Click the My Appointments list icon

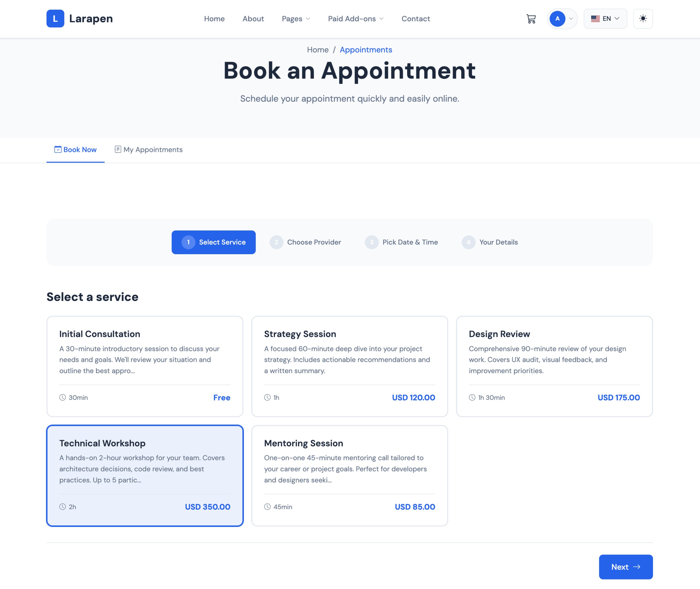(x=118, y=149)
